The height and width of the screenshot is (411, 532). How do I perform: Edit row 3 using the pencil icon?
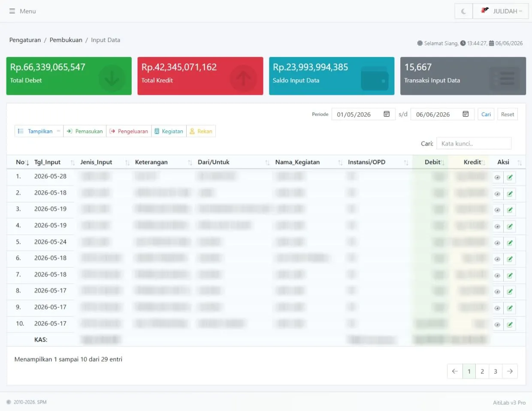point(510,210)
